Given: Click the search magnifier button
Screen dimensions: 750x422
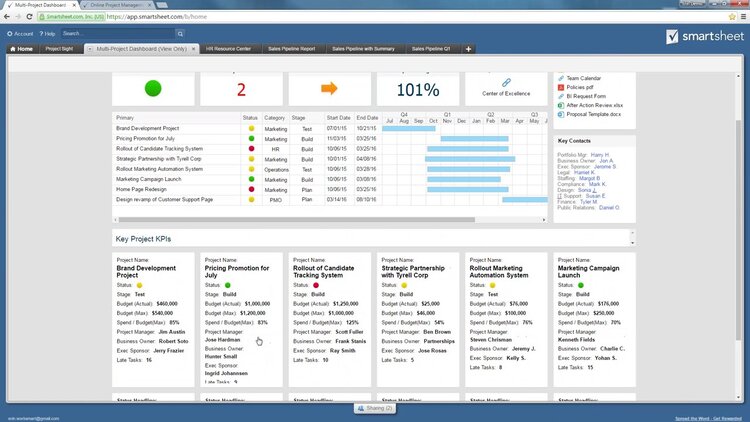Looking at the screenshot, I should click(180, 33).
